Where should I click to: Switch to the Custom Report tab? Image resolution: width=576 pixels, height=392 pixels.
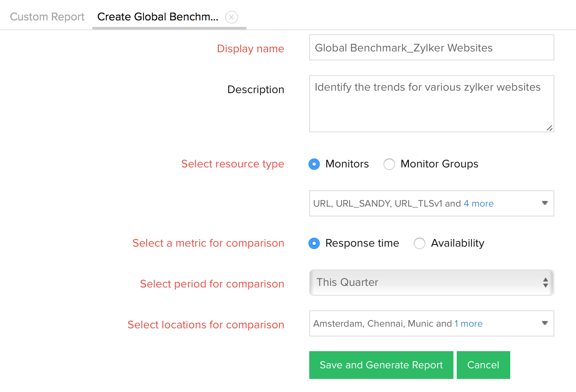pyautogui.click(x=47, y=17)
